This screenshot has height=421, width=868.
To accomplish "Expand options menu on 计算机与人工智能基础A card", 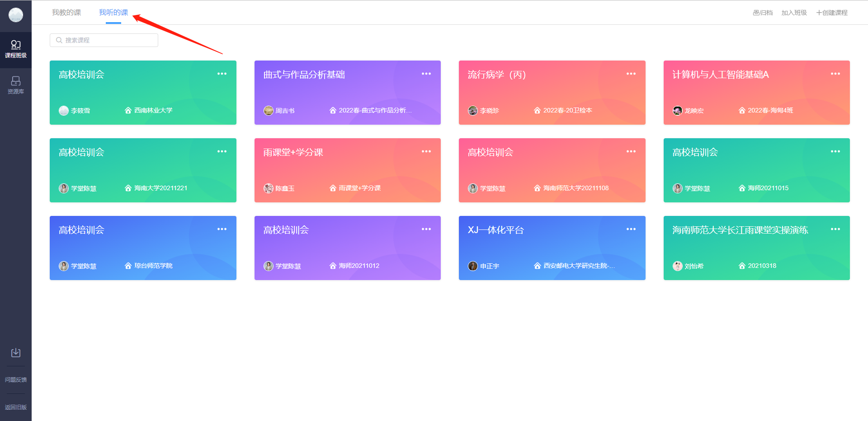I will click(x=835, y=74).
